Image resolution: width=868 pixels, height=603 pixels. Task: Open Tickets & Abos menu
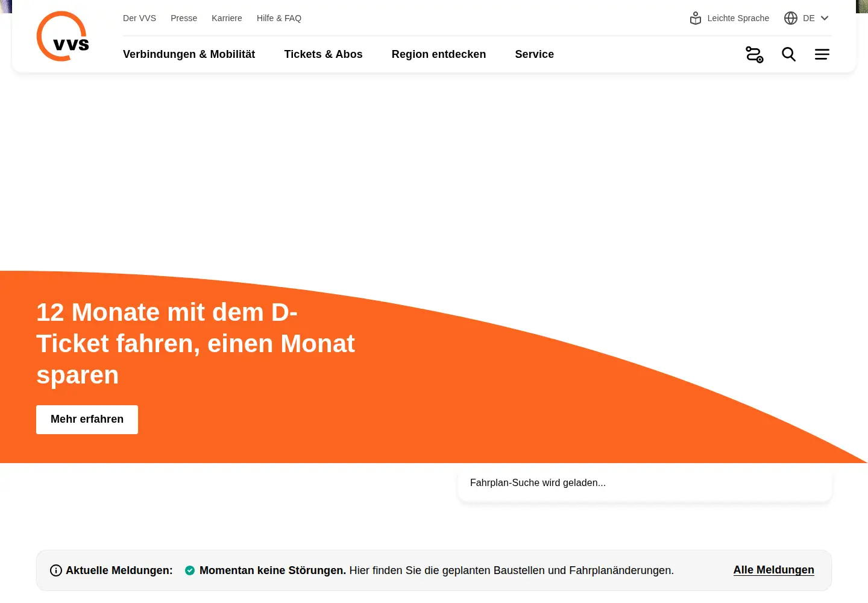(324, 54)
